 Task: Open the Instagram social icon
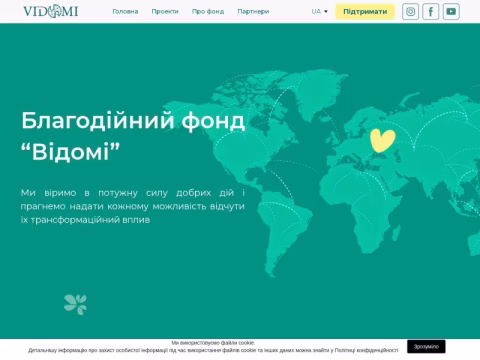(410, 12)
